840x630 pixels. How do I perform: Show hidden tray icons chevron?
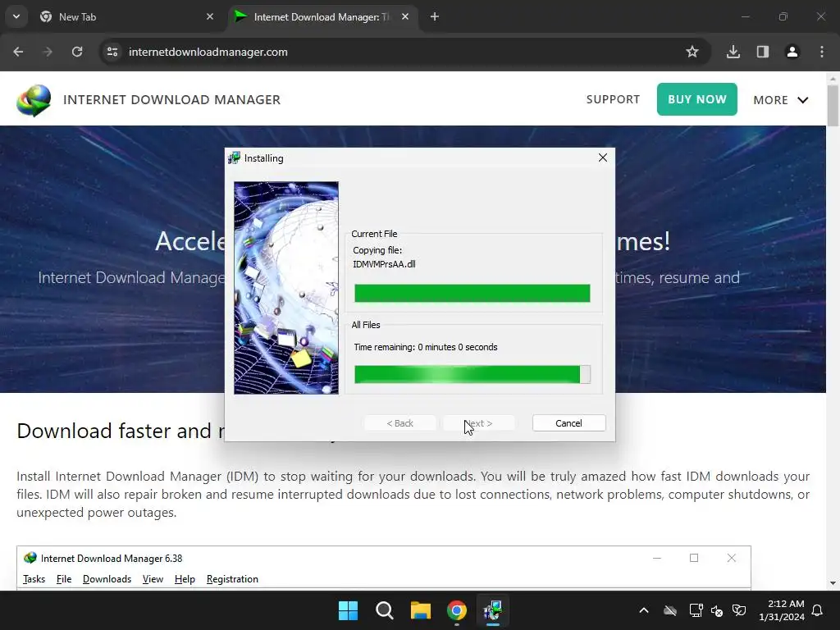coord(644,610)
